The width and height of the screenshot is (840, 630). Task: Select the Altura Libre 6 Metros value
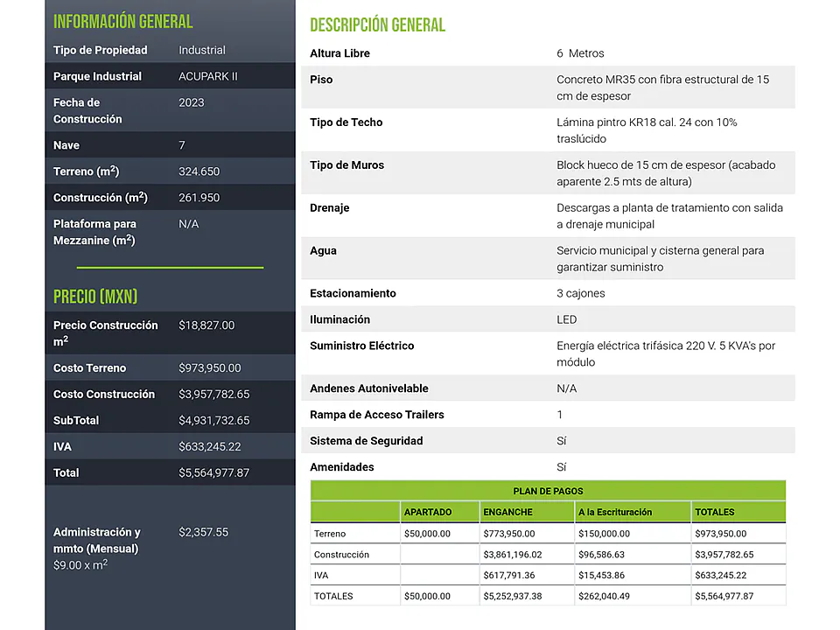coord(580,53)
